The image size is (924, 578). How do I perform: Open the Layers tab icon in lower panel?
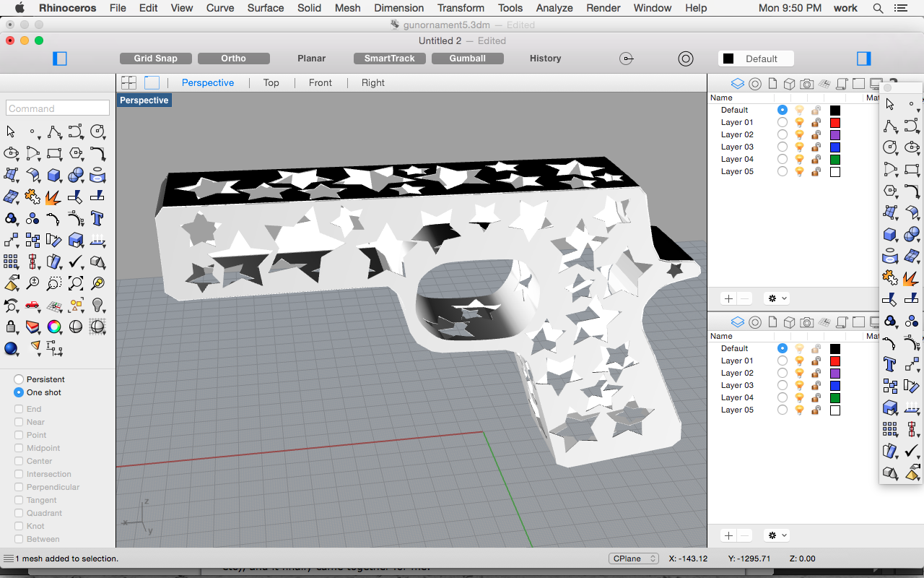pos(737,322)
